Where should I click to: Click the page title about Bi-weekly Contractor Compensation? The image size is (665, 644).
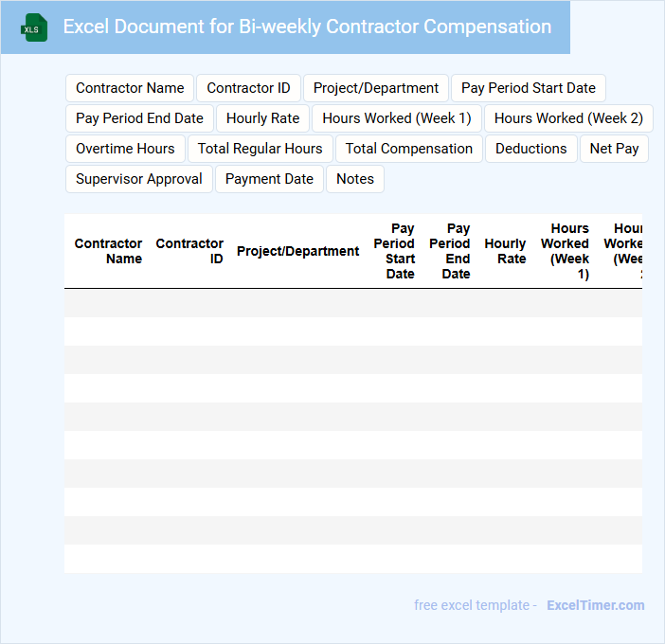point(307,27)
